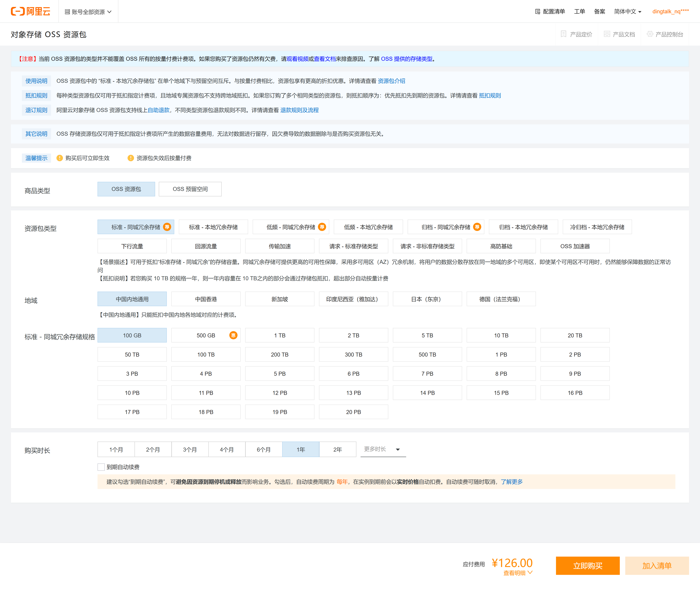Expand 查看明细 price details
The width and height of the screenshot is (700, 589).
518,573
